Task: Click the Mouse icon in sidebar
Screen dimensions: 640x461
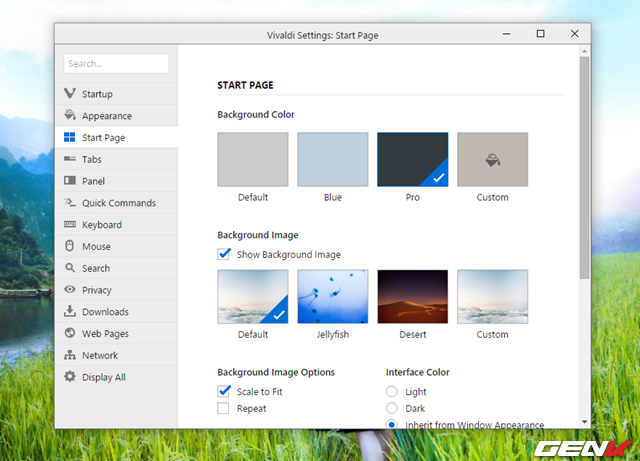Action: (x=70, y=246)
